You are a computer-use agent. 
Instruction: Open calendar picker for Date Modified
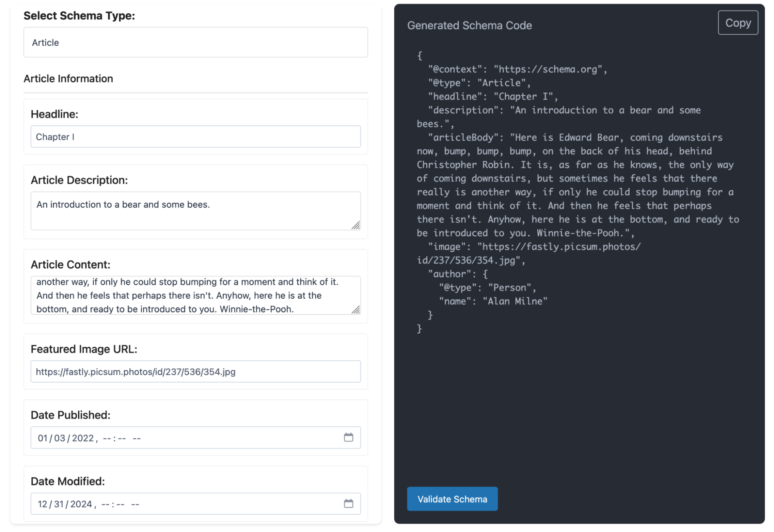coord(348,504)
